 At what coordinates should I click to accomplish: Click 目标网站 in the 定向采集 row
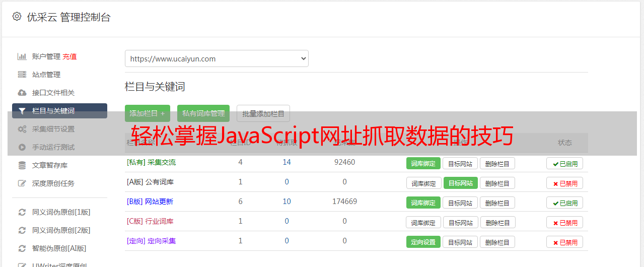point(460,242)
